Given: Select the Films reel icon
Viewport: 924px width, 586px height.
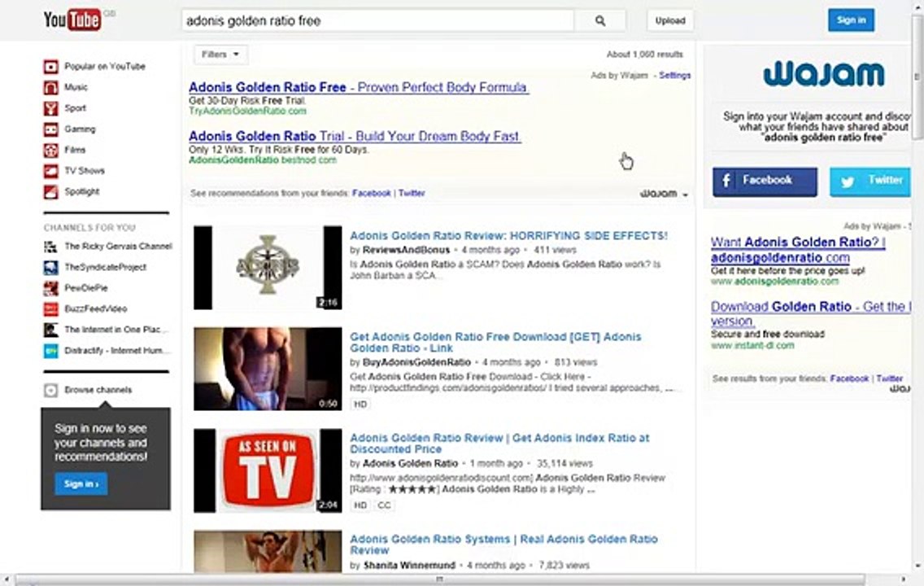Looking at the screenshot, I should (x=50, y=150).
